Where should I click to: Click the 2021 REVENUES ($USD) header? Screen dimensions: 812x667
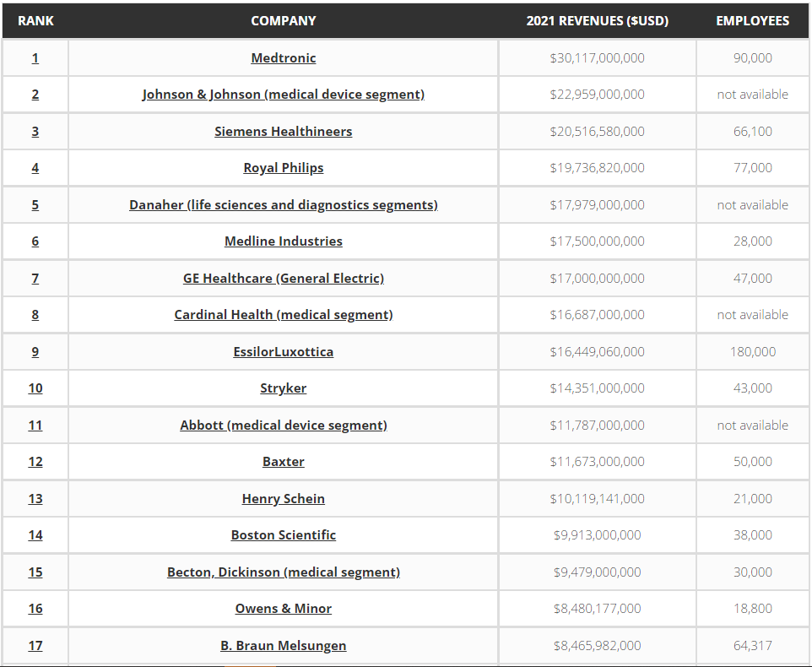click(597, 21)
